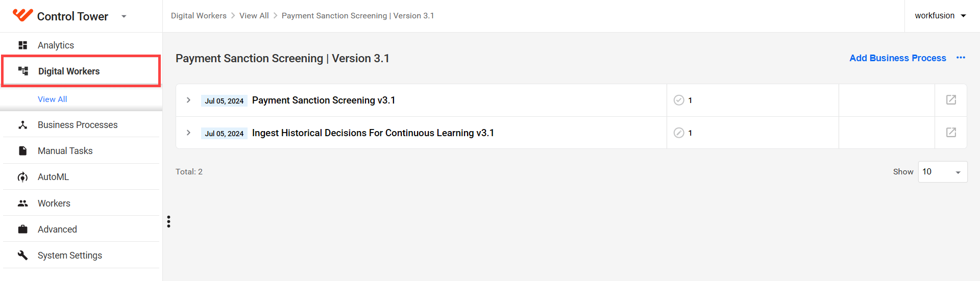980x281 pixels.
Task: Open the three-dot menu beside Add Business Process
Action: click(961, 58)
